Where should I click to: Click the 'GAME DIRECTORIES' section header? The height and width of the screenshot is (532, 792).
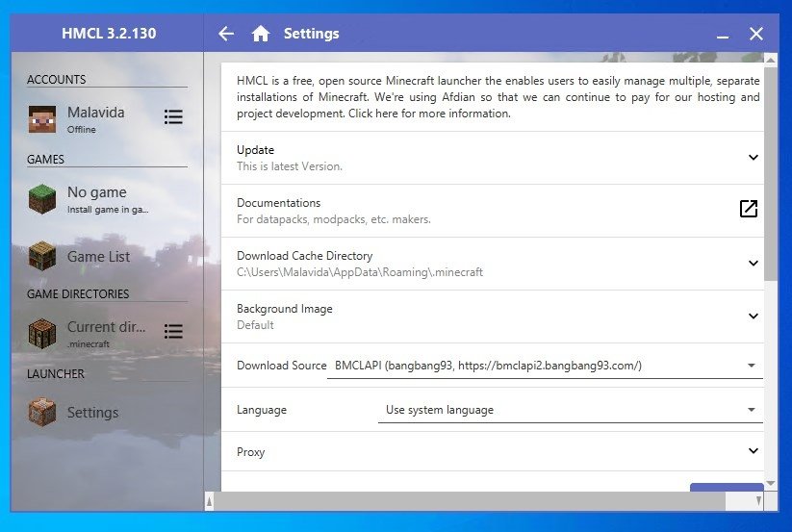click(78, 293)
